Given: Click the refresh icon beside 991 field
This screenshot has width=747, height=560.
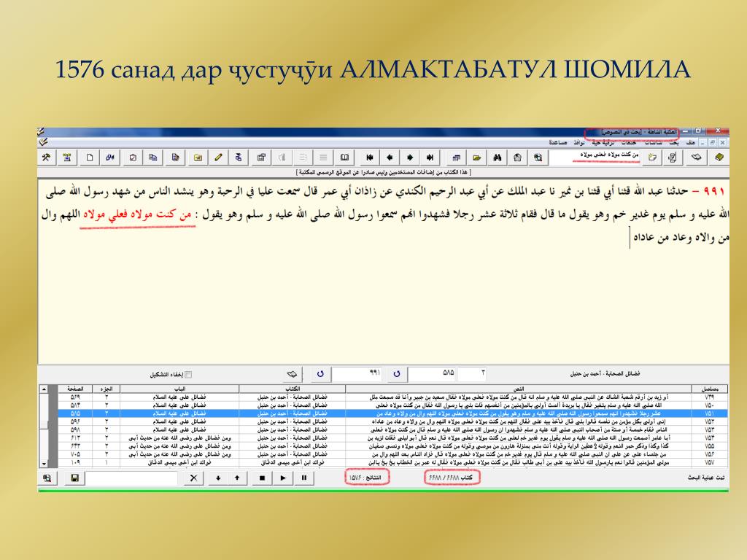Looking at the screenshot, I should (x=321, y=374).
